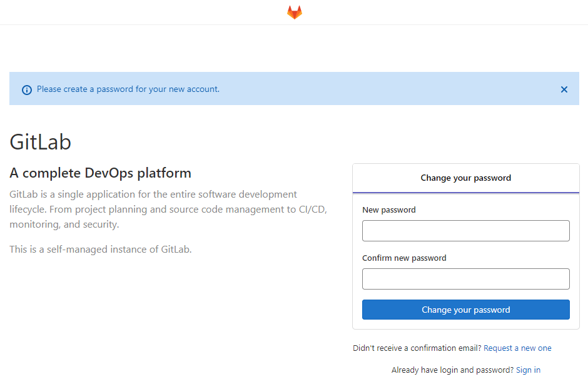Dismiss the password notice banner
The image size is (588, 384).
(564, 89)
